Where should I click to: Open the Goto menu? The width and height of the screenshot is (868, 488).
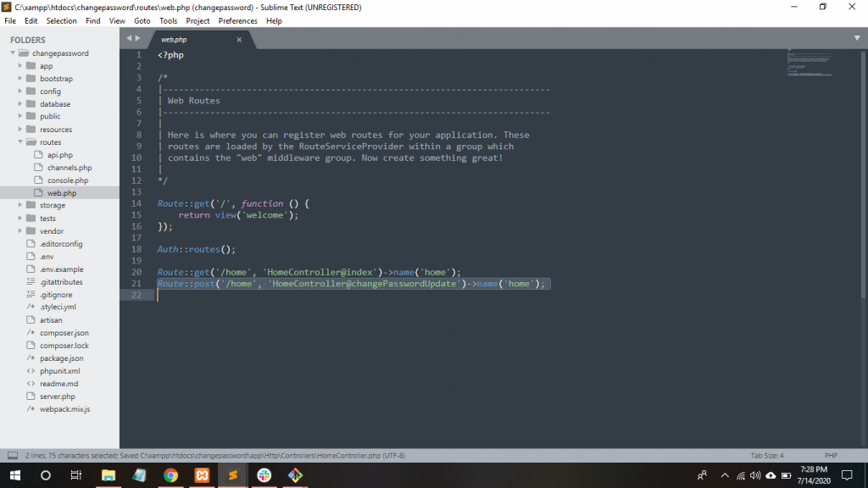[142, 20]
